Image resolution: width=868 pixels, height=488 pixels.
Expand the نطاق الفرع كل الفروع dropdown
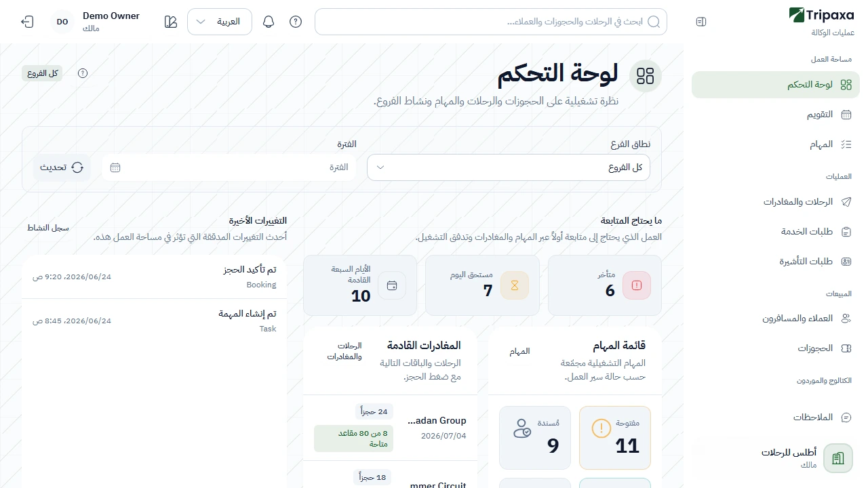(509, 167)
